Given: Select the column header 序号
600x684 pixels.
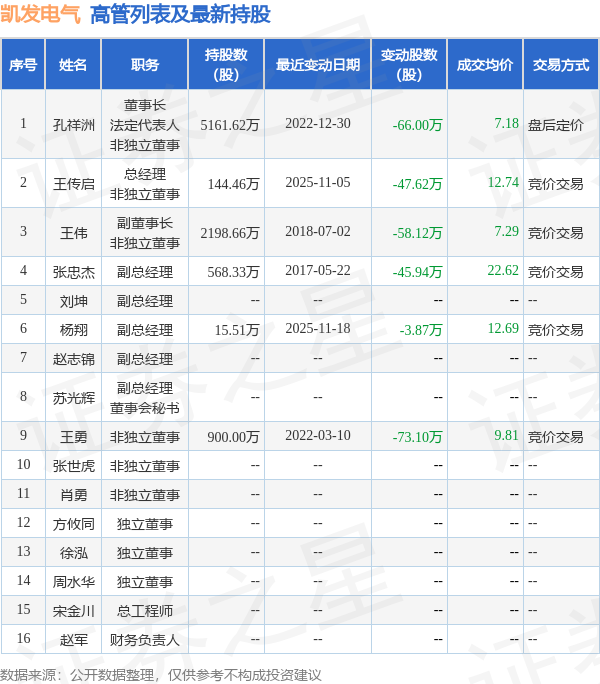Looking at the screenshot, I should click(23, 65).
